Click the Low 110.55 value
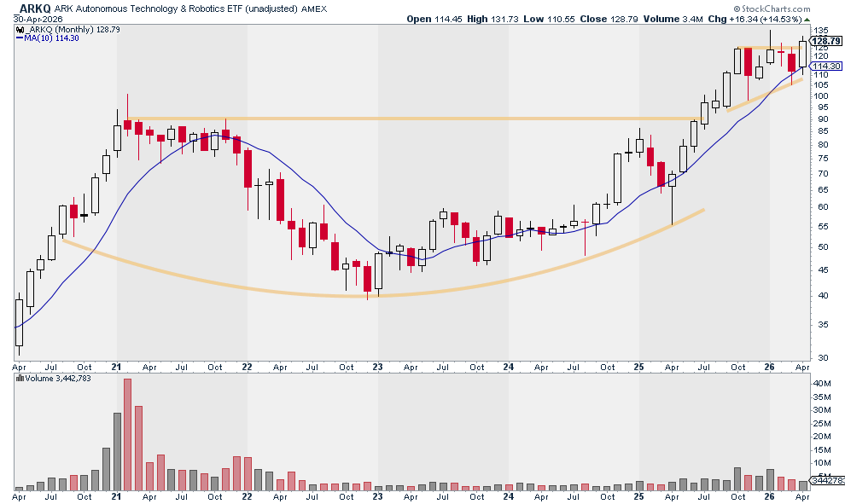845x504 pixels. [x=549, y=19]
